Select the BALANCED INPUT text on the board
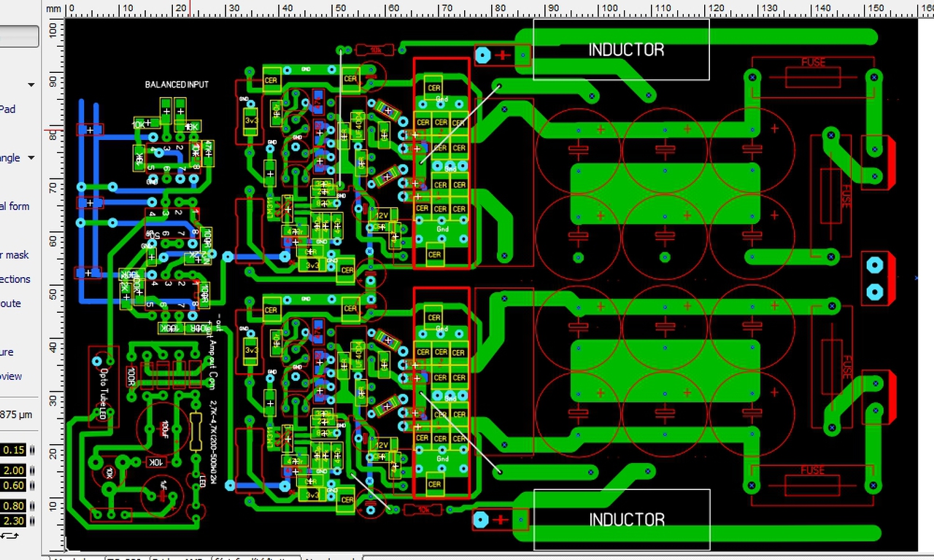Viewport: 934px width, 560px height. pos(177,85)
